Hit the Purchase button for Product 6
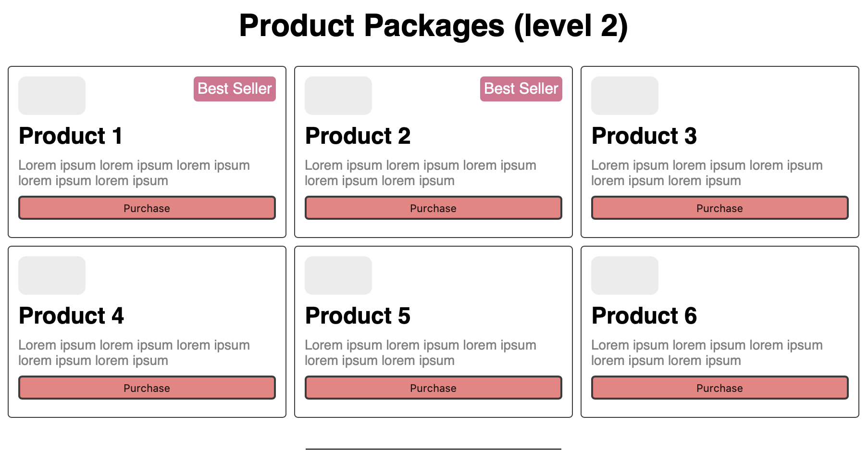868x452 pixels. (x=719, y=388)
